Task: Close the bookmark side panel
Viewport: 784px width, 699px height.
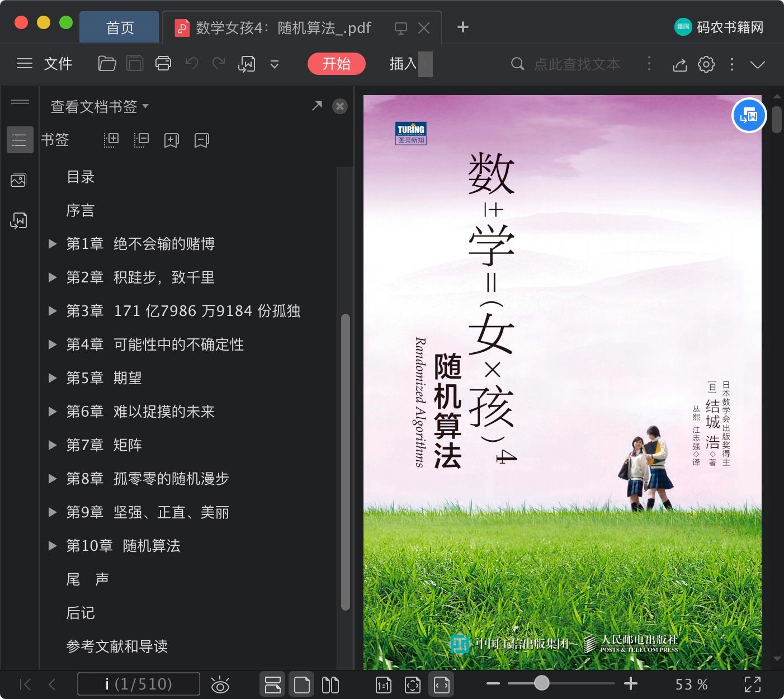Action: tap(339, 106)
